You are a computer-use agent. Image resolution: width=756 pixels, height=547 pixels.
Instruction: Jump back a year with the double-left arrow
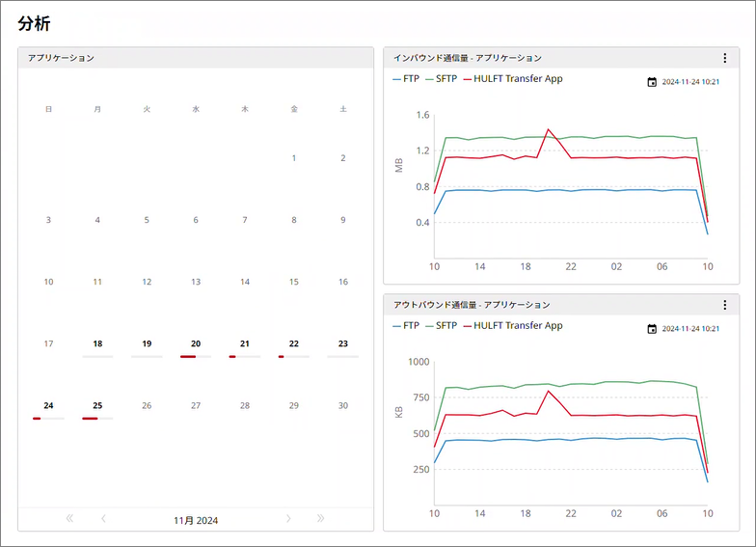coord(69,519)
